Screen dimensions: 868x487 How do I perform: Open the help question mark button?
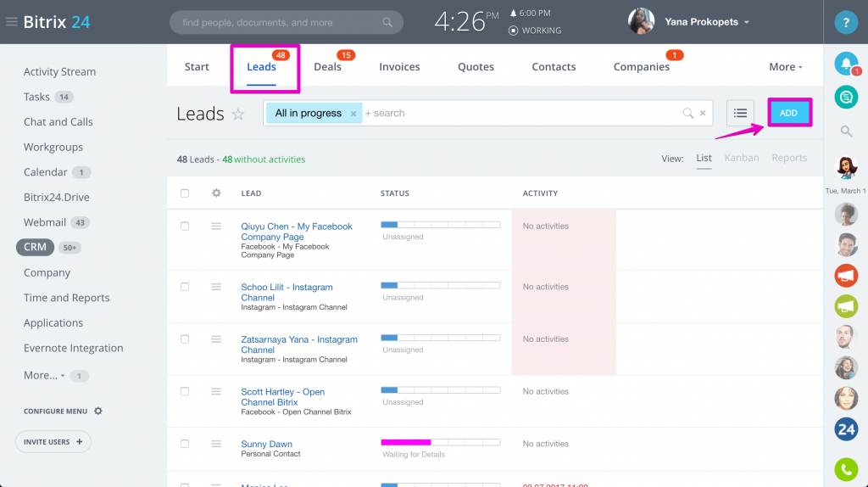coord(846,23)
